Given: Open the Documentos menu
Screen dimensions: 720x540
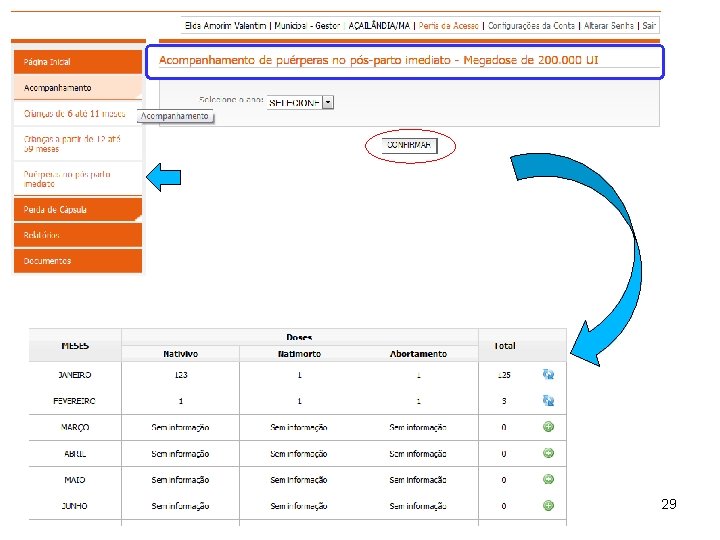Looking at the screenshot, I should pos(78,261).
